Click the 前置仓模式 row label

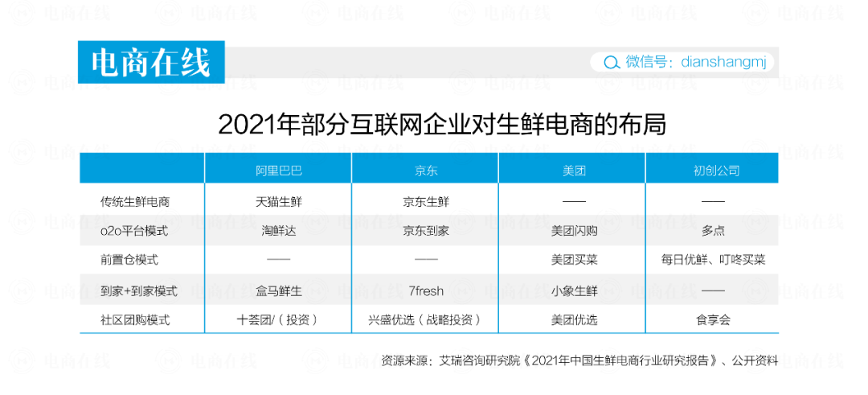(129, 259)
